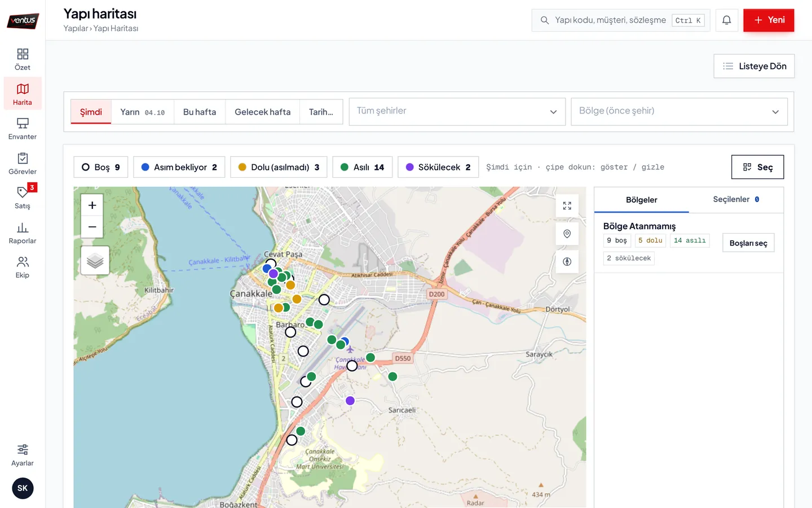
Task: Click the Yeni button
Action: click(x=769, y=20)
